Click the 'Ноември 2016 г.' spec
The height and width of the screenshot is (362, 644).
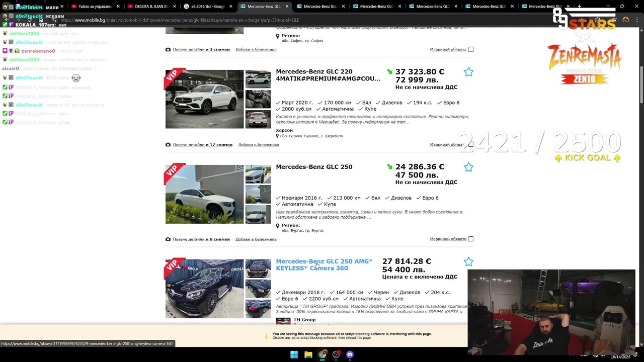tap(302, 198)
